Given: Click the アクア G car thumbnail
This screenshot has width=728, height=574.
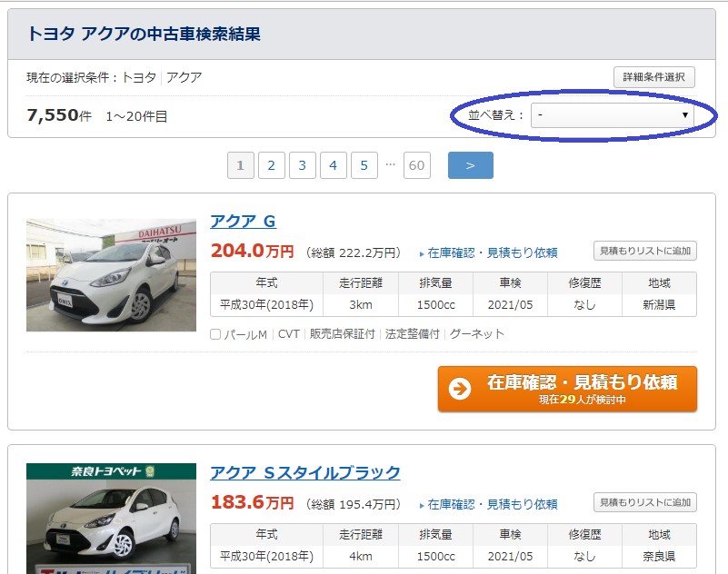Looking at the screenshot, I should pyautogui.click(x=112, y=275).
